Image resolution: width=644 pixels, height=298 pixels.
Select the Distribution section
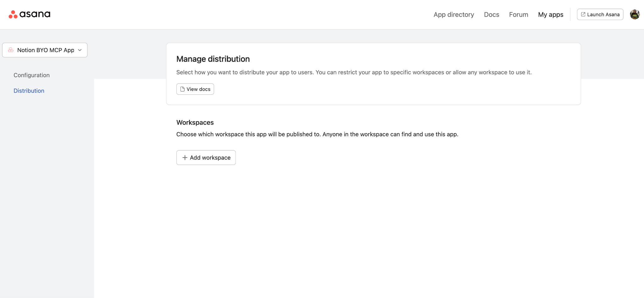point(29,91)
